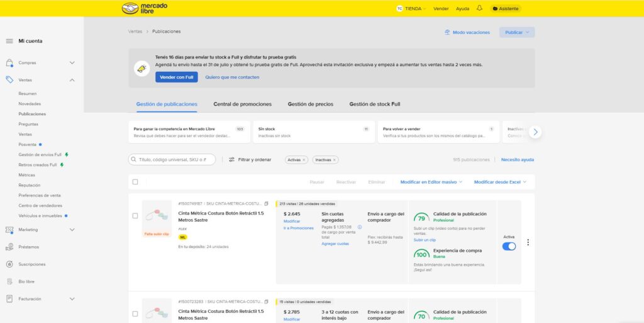Open the three-dot menu for first listing
Viewport: 644px width, 323px height.
click(528, 242)
